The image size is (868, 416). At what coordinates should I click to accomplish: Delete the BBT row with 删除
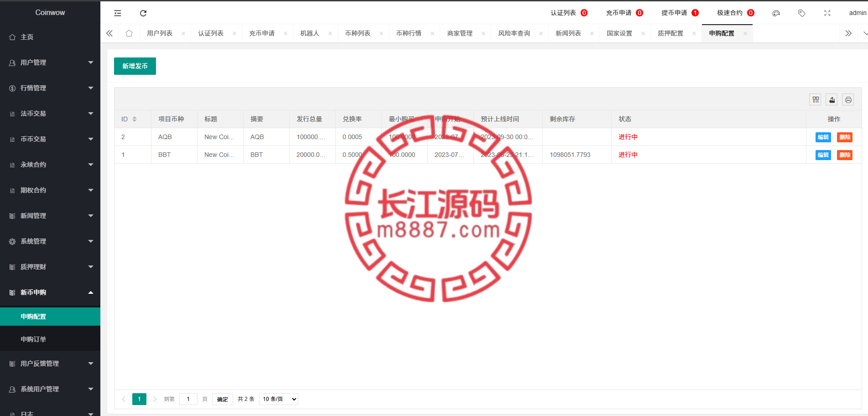click(845, 155)
